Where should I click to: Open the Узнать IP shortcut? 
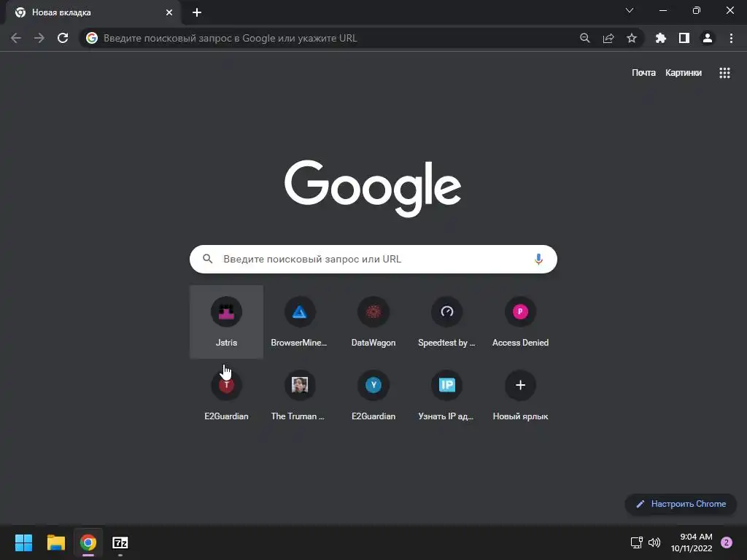(447, 395)
